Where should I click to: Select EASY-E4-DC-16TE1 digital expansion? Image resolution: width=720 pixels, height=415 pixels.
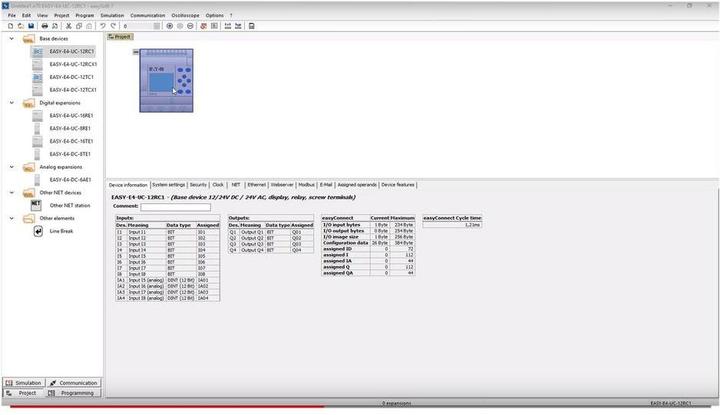[x=71, y=141]
